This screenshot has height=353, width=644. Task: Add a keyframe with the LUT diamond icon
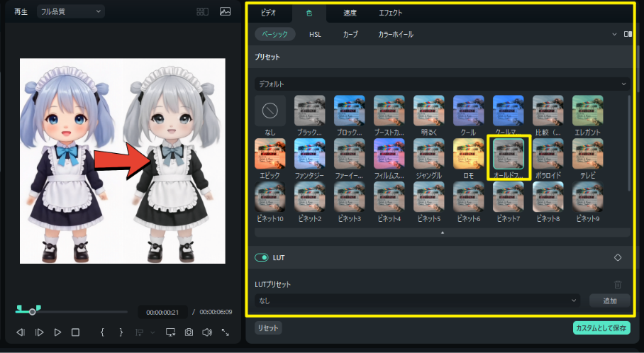(618, 257)
